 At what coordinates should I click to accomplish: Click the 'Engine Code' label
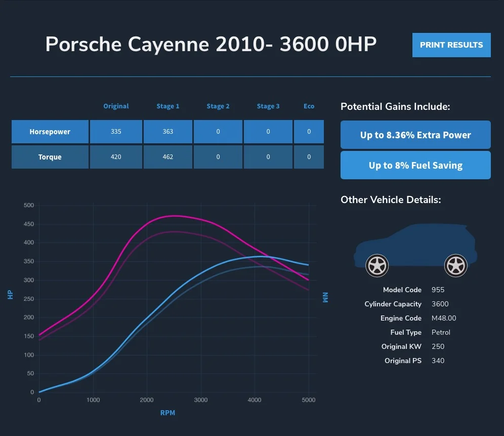pos(401,318)
